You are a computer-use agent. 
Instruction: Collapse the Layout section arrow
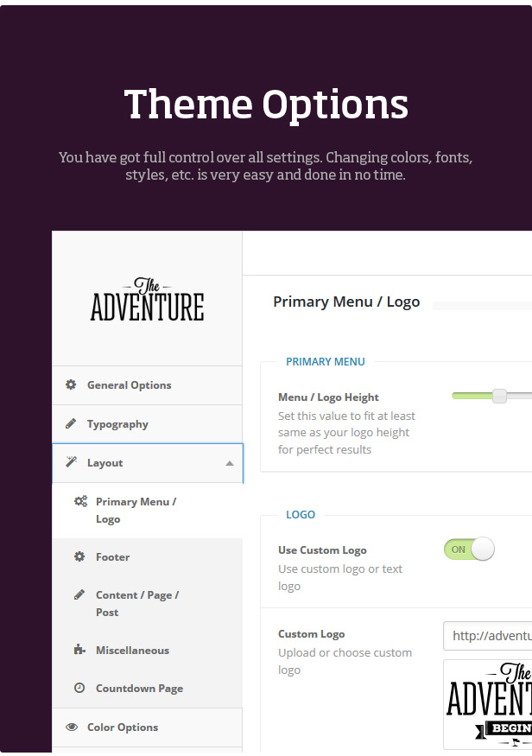point(229,464)
